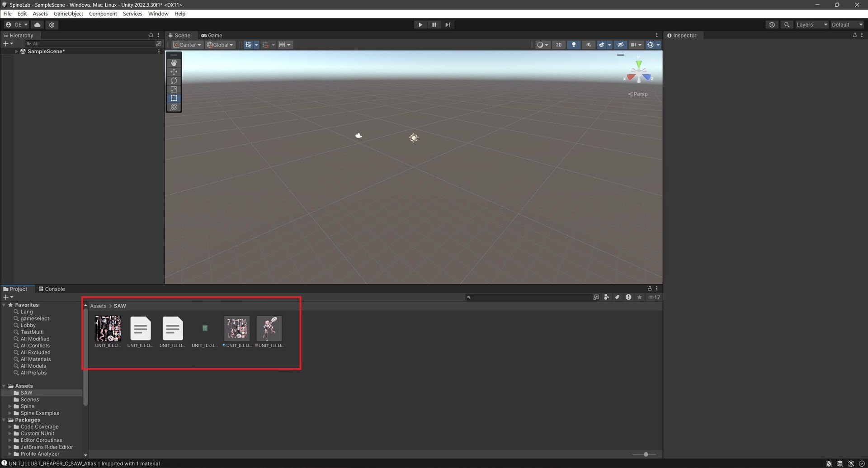
Task: Open the Default layout dropdown
Action: (x=846, y=25)
